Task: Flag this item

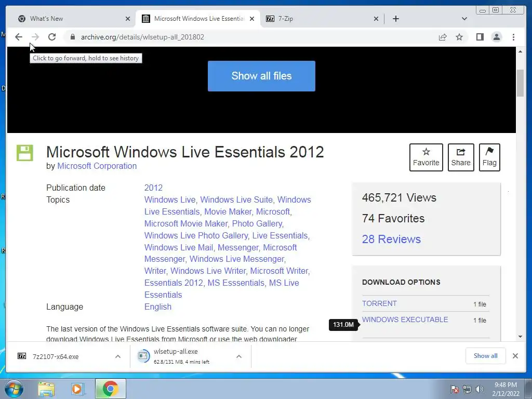Action: [489, 157]
